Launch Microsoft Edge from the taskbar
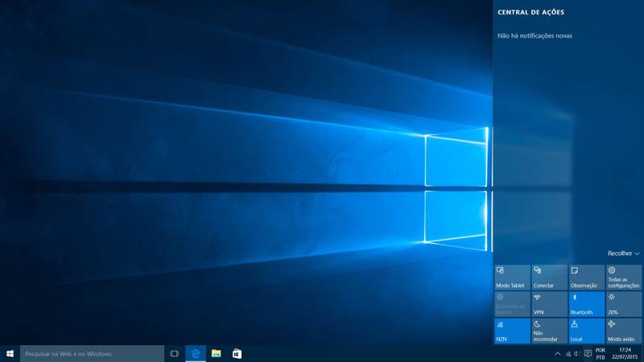 tap(196, 353)
